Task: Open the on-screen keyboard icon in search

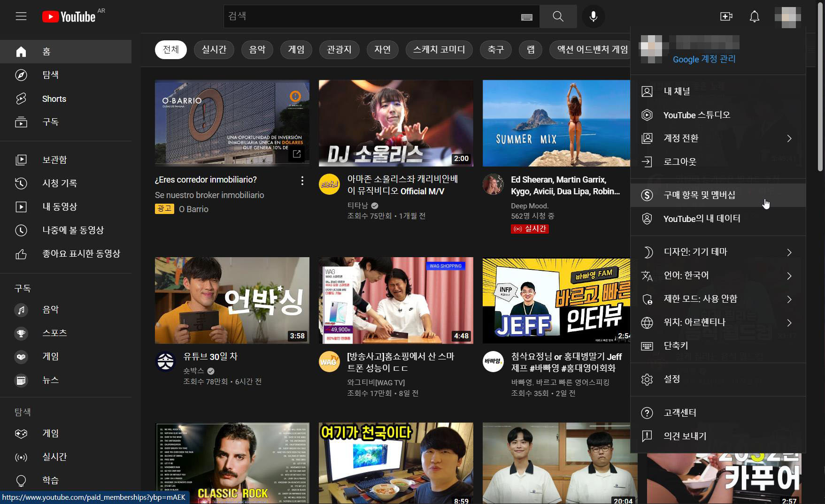Action: coord(527,17)
